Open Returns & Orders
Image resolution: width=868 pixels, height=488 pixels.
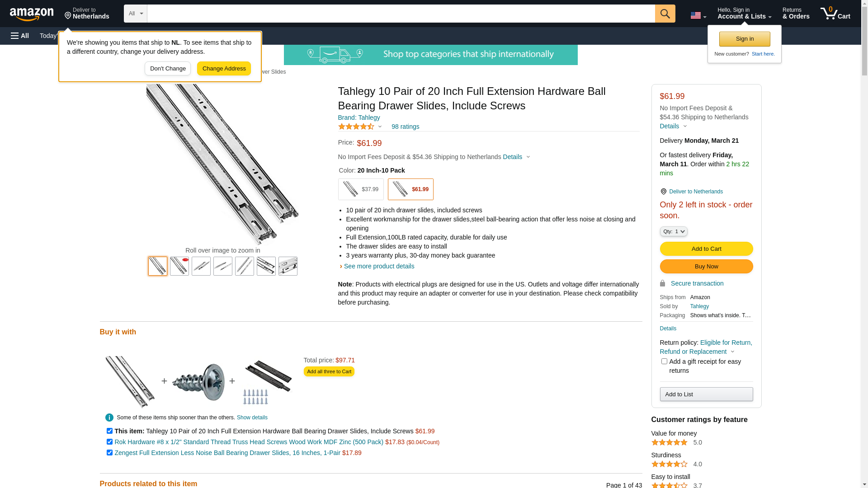(796, 14)
